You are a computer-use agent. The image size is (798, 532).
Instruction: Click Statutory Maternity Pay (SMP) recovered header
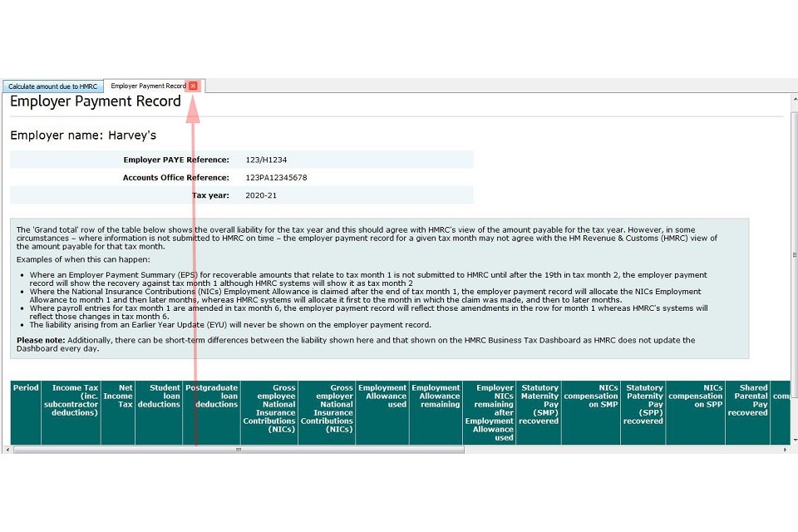pos(539,413)
